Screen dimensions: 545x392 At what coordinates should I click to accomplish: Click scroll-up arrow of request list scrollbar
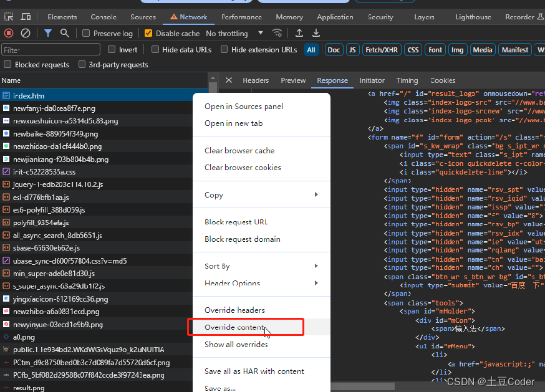[x=213, y=78]
